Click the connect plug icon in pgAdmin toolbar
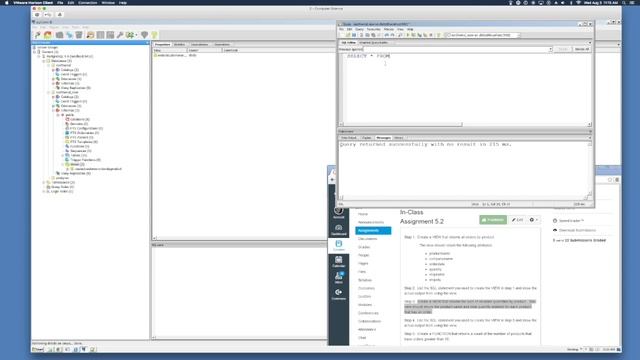 pyautogui.click(x=38, y=36)
